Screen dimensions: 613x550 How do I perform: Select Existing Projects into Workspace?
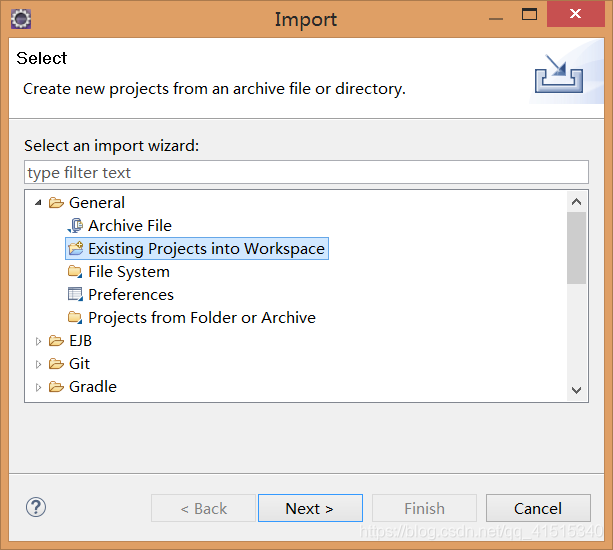tap(206, 249)
